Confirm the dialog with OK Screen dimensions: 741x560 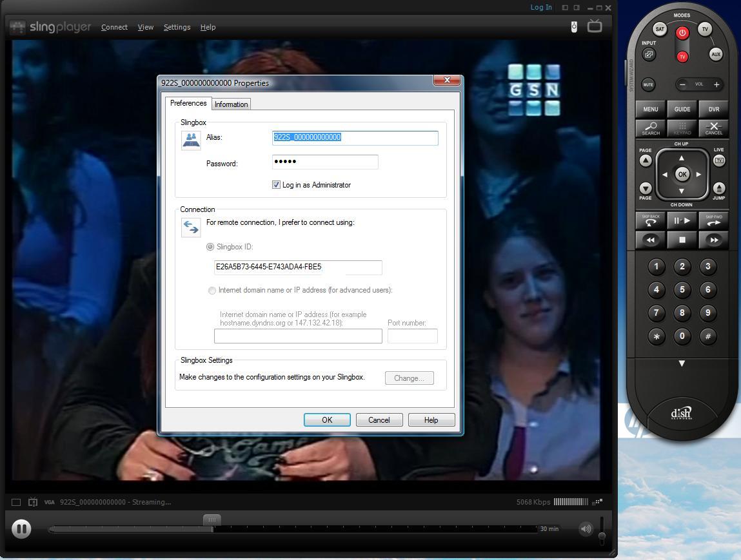click(327, 420)
